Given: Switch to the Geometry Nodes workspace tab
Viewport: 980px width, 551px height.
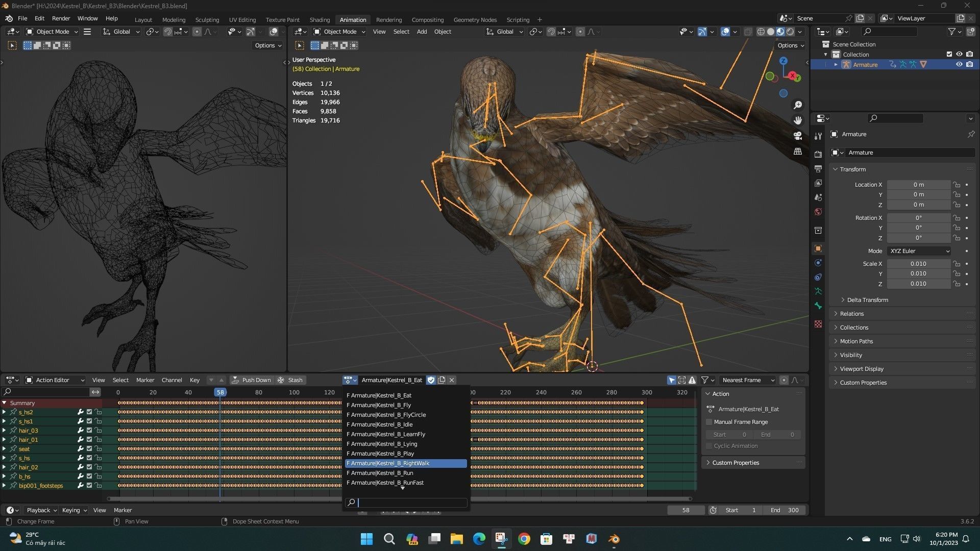Looking at the screenshot, I should (x=475, y=19).
